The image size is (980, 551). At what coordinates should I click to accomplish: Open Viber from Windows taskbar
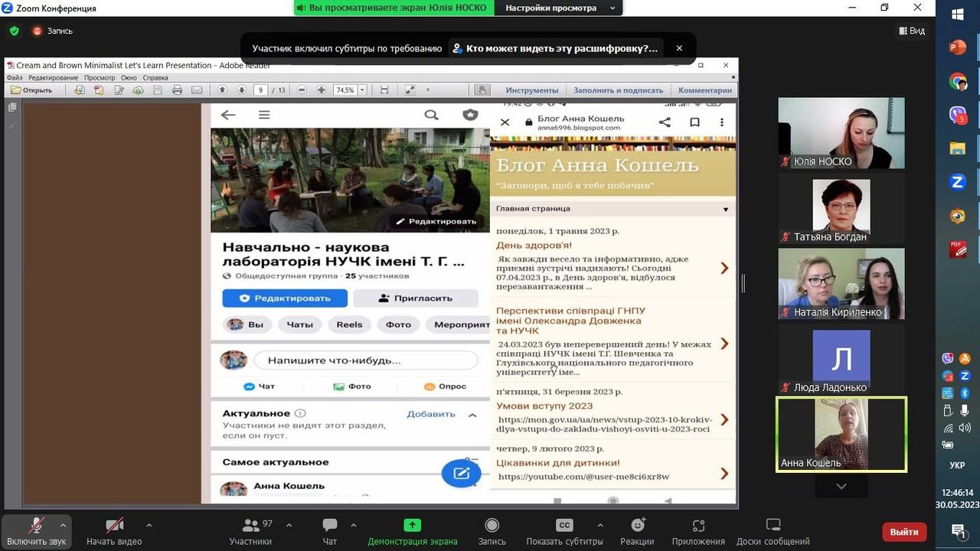958,115
